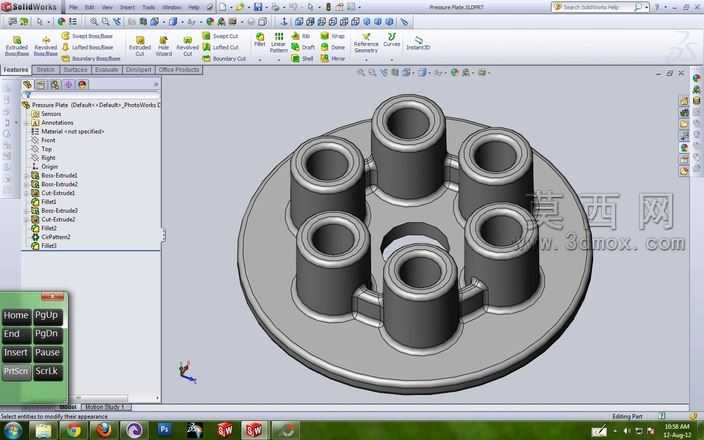Open the help search options dropdown

coord(647,7)
